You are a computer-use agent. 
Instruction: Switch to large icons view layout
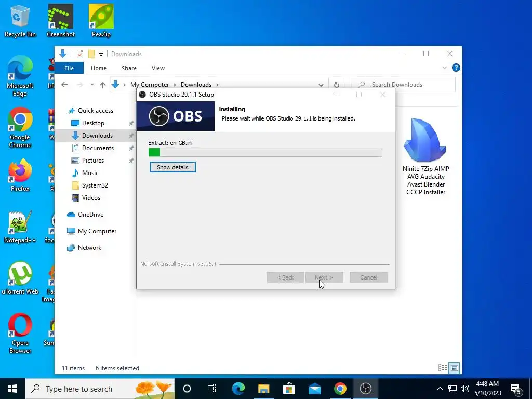tap(454, 368)
